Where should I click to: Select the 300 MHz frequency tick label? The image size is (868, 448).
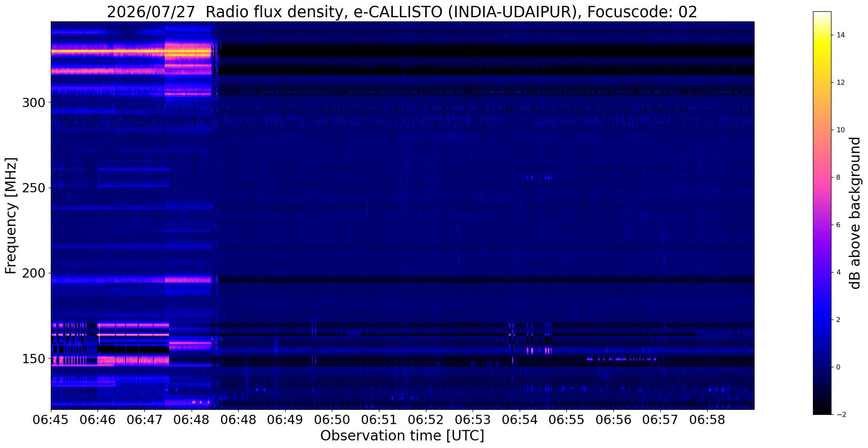[34, 102]
